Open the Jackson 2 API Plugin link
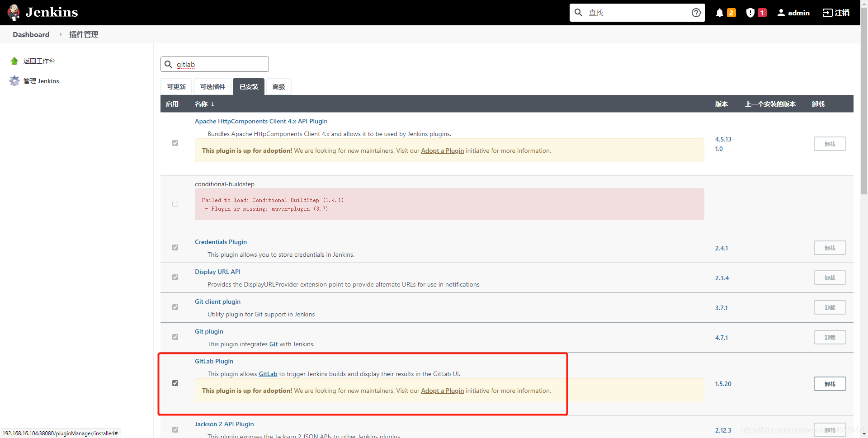Viewport: 868px width, 438px height. pyautogui.click(x=224, y=424)
